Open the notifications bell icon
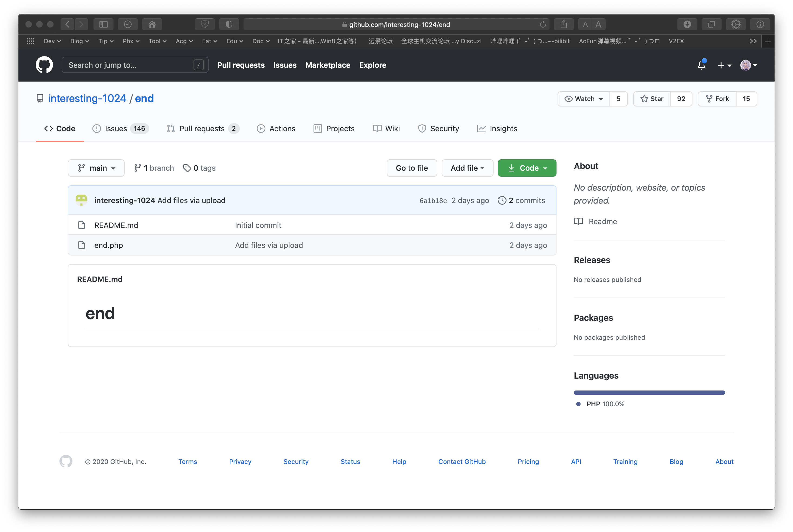793x532 pixels. tap(701, 65)
